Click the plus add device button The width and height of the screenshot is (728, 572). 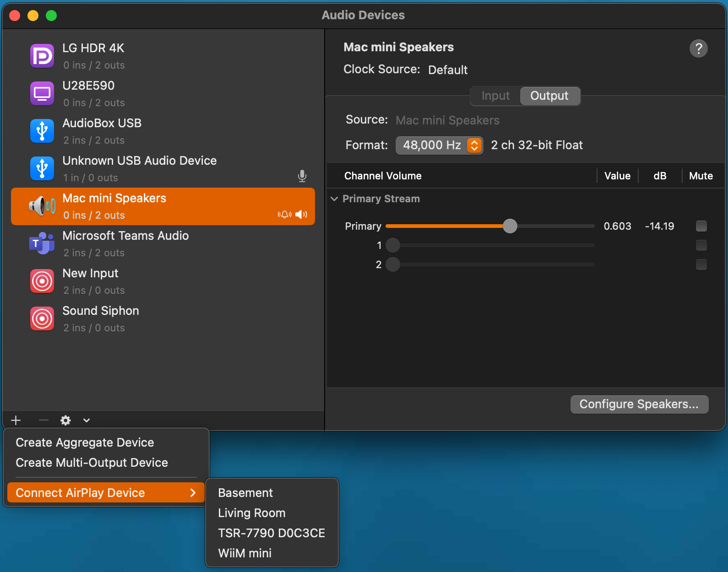tap(16, 420)
